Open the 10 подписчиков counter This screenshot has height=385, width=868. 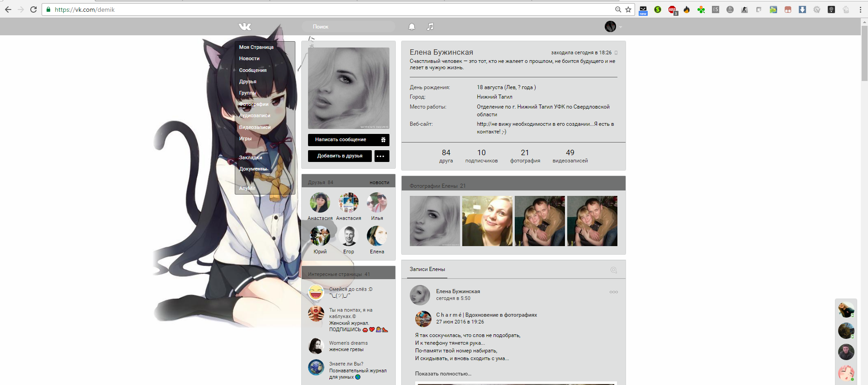pos(481,156)
